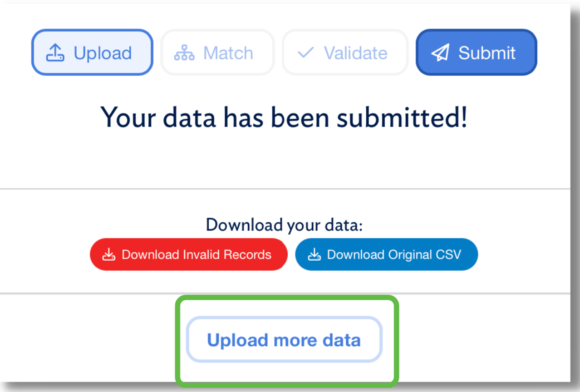The height and width of the screenshot is (392, 580).
Task: Click the upload tray icon in Upload step
Action: [55, 53]
